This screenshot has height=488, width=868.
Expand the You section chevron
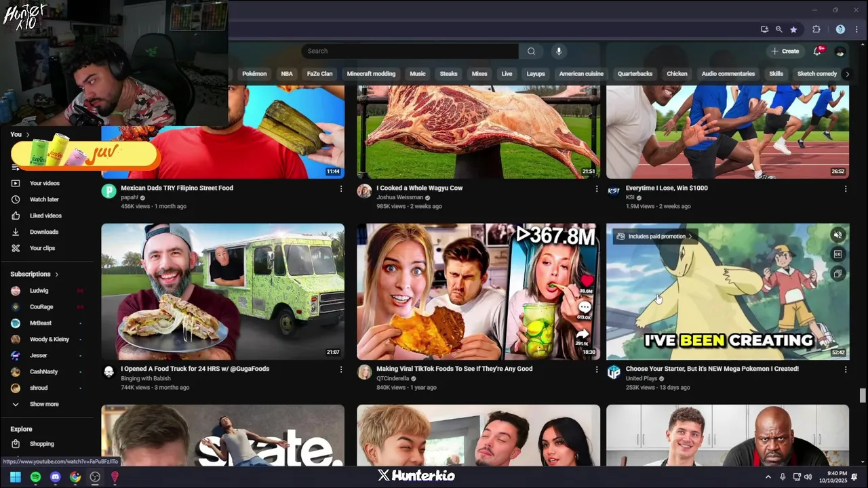28,135
